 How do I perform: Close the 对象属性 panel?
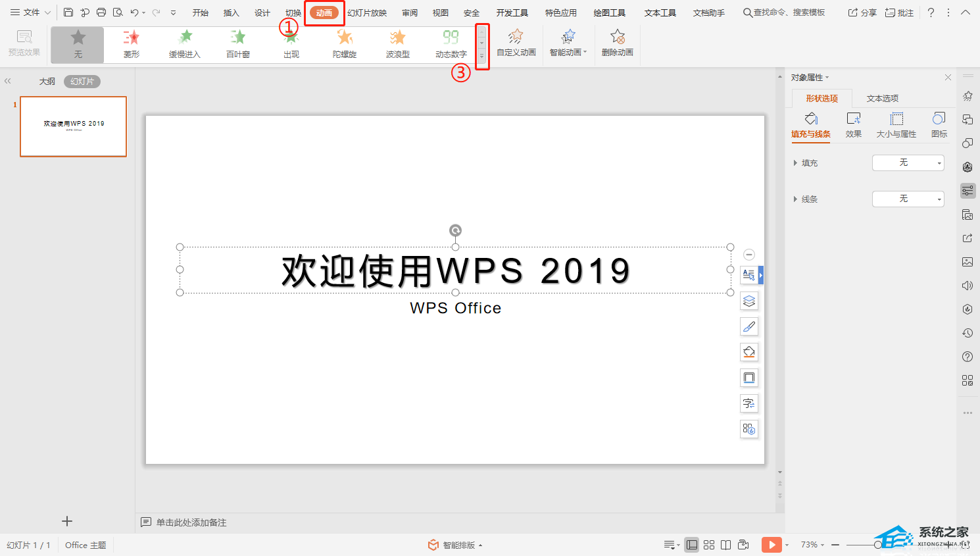[x=948, y=78]
